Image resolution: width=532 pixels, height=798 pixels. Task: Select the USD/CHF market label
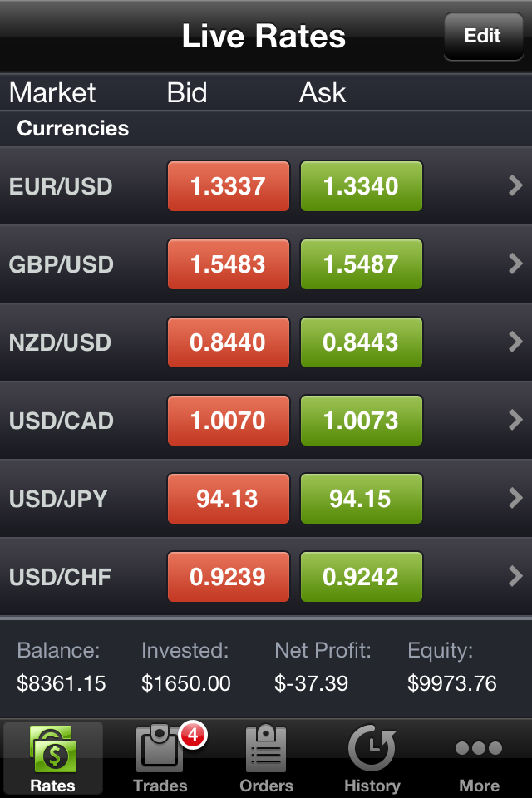click(x=60, y=577)
